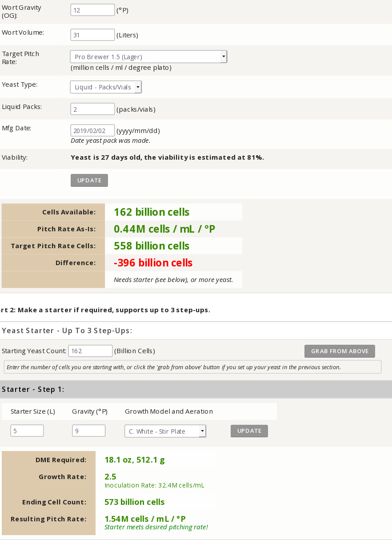Screen dimensions: 392x540
Task: Open the Growth Model and Aeration dropdown
Action: tap(165, 431)
